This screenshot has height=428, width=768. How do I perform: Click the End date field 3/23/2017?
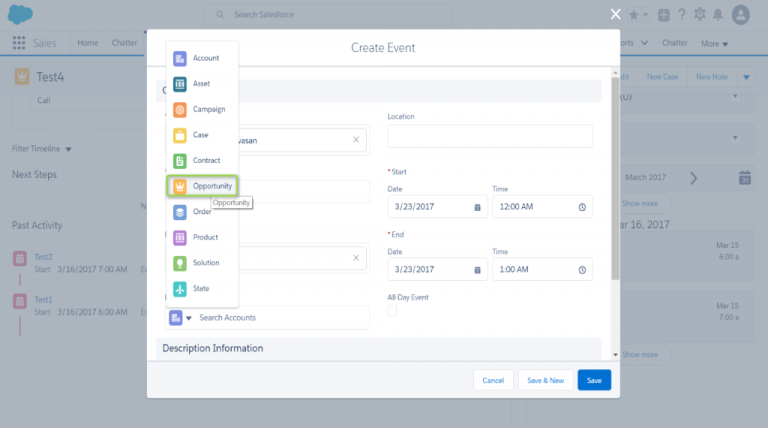pyautogui.click(x=437, y=269)
